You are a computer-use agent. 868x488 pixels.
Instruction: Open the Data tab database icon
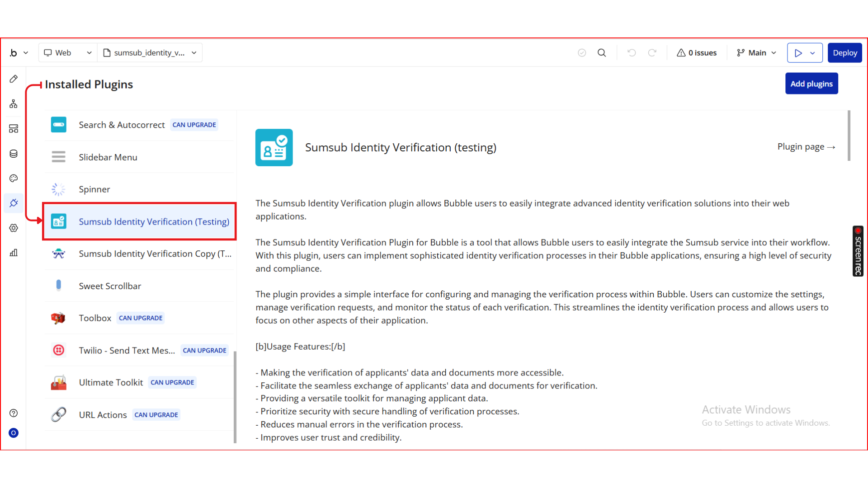point(14,154)
